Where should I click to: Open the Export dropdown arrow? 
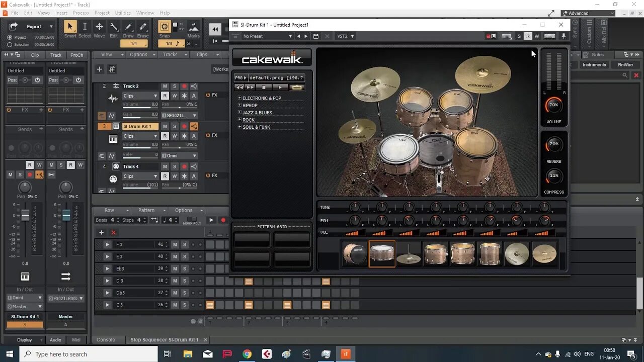coord(51,27)
